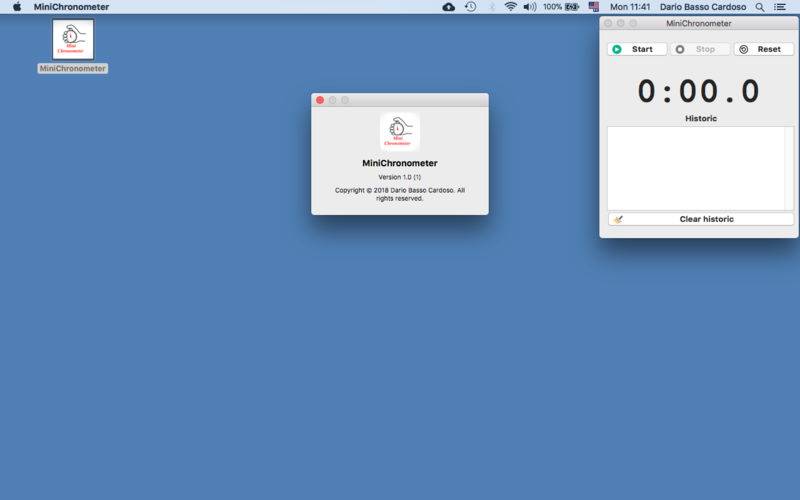Reset the chronometer timer
The image size is (800, 500).
click(764, 49)
